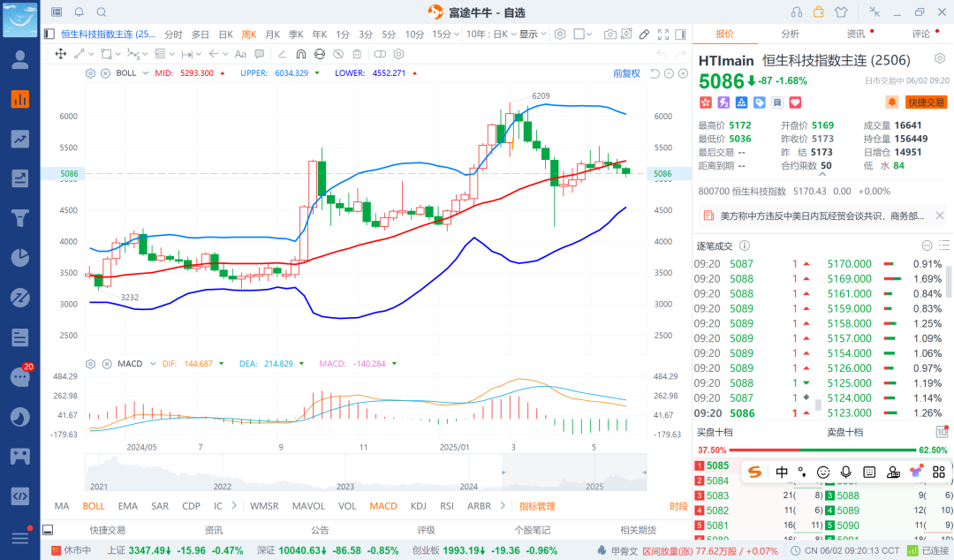Zoom in the chart with plus icon

click(683, 73)
